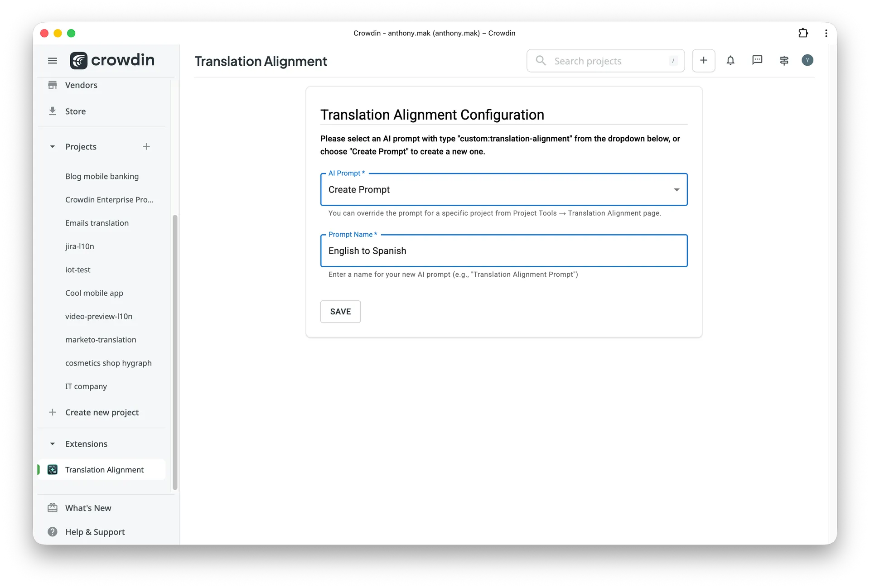The height and width of the screenshot is (588, 870).
Task: Open notifications via the bell icon
Action: tap(730, 60)
